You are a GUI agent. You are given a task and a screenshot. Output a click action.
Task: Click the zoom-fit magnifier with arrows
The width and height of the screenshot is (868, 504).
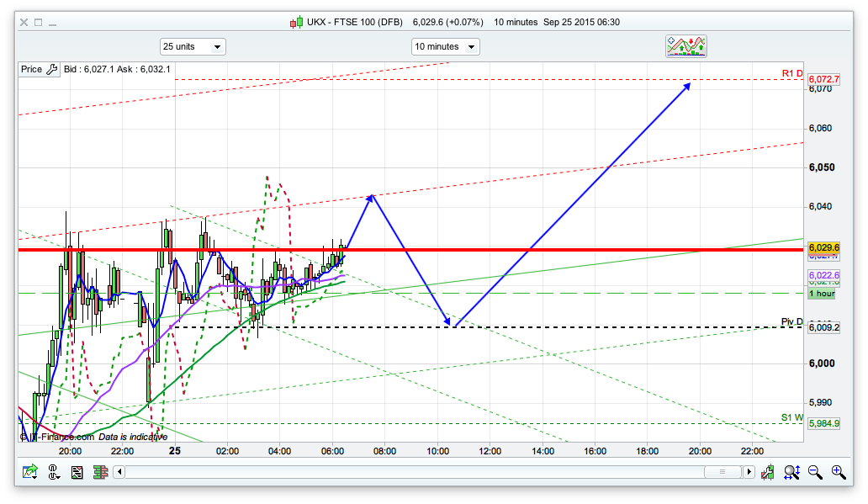(x=791, y=472)
